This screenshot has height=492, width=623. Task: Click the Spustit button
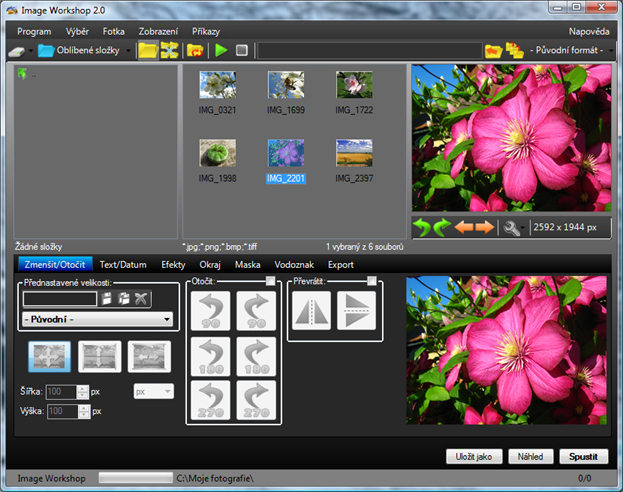[x=583, y=456]
